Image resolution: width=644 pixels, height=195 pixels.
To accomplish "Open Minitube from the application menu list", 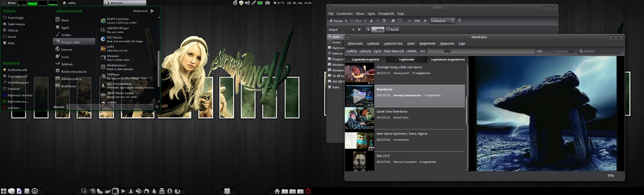I will [127, 58].
